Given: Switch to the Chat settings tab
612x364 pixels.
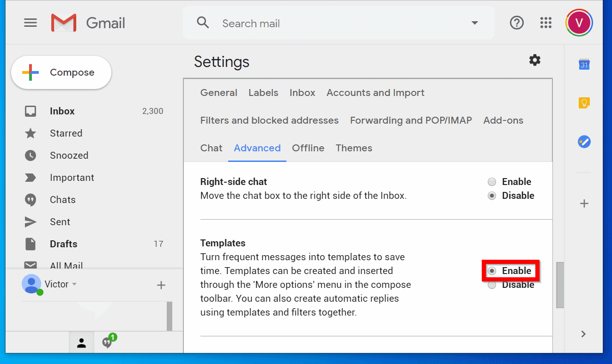Looking at the screenshot, I should 212,148.
